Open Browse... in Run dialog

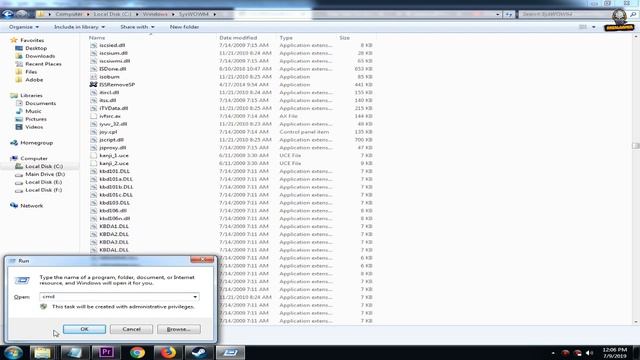click(x=179, y=329)
